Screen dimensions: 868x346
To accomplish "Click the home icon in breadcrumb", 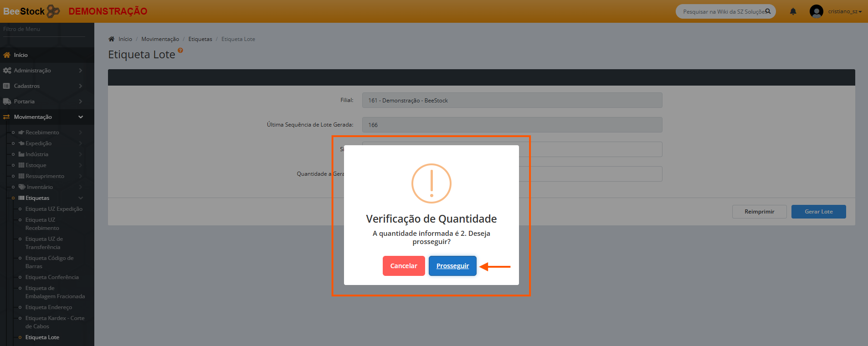I will click(112, 39).
